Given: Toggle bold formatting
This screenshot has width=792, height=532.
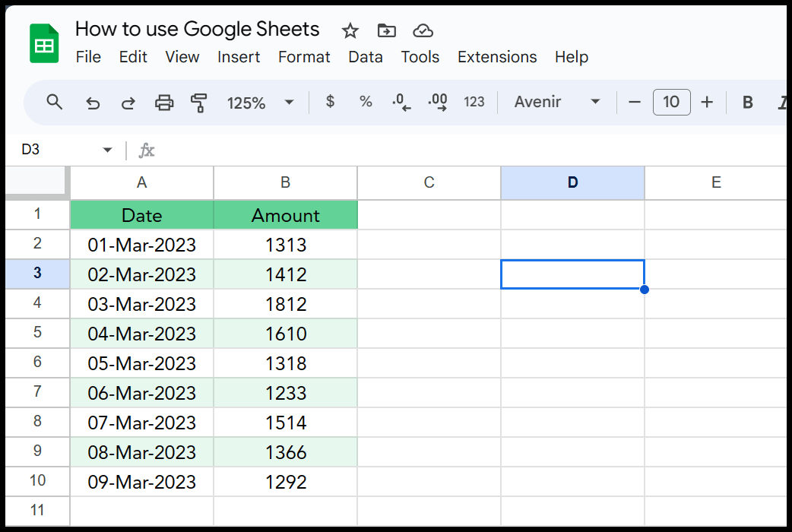Looking at the screenshot, I should coord(748,102).
